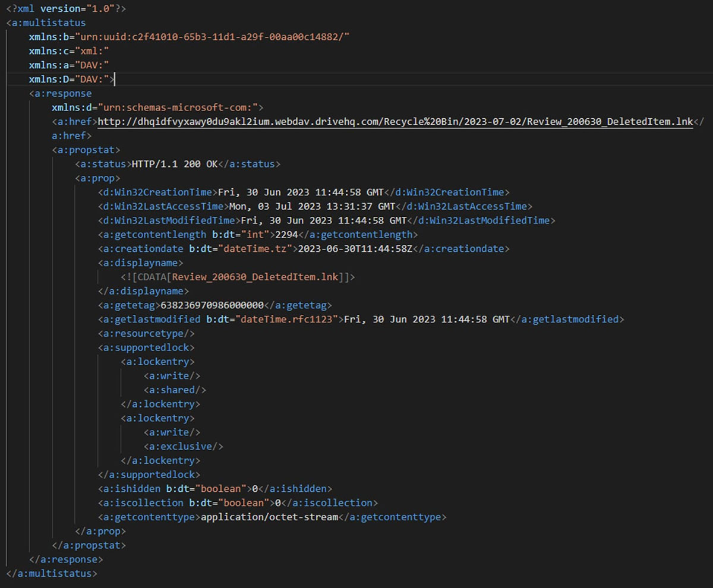713x588 pixels.
Task: Click the a:shared lock tag
Action: (175, 390)
